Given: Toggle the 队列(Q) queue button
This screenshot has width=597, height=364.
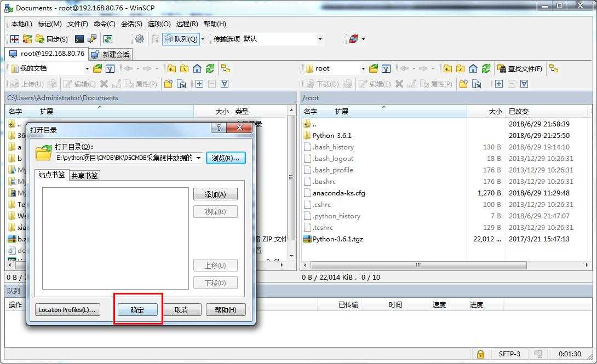Looking at the screenshot, I should 181,39.
